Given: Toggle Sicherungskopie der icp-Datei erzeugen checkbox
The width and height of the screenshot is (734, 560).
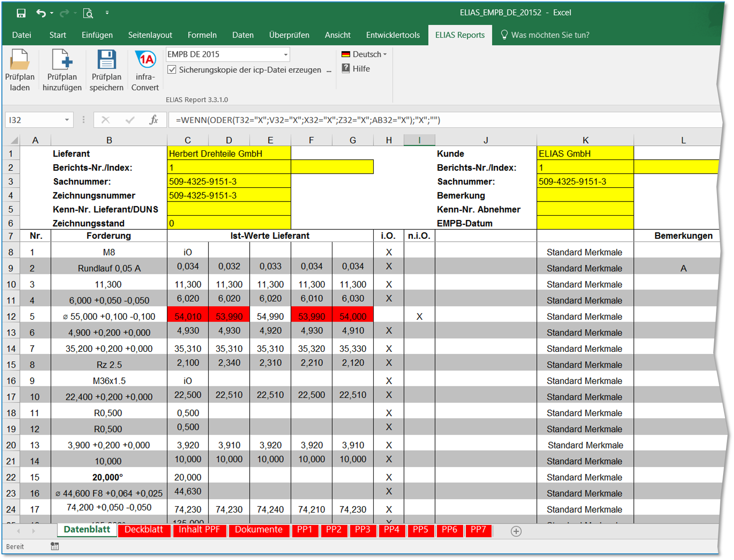Looking at the screenshot, I should tap(172, 70).
